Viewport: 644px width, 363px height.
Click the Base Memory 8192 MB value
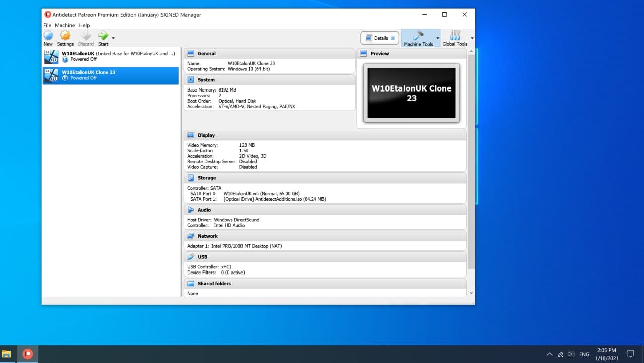pyautogui.click(x=227, y=90)
